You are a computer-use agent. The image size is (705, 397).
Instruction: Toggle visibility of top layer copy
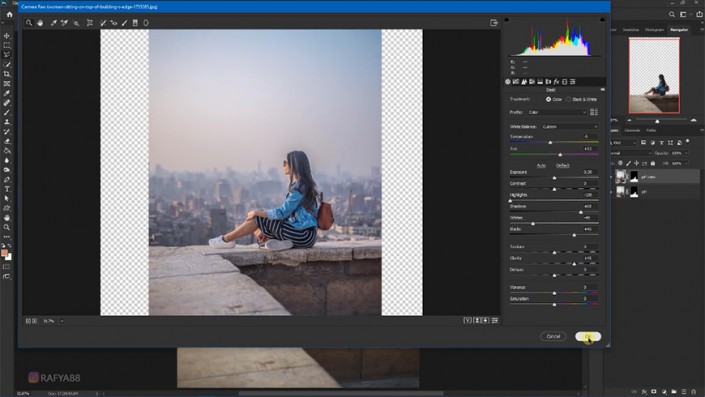[611, 177]
